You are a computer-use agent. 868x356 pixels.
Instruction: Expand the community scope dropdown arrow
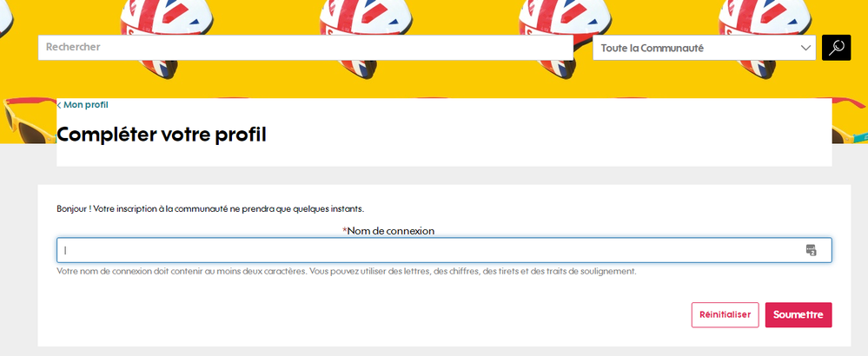coord(805,48)
